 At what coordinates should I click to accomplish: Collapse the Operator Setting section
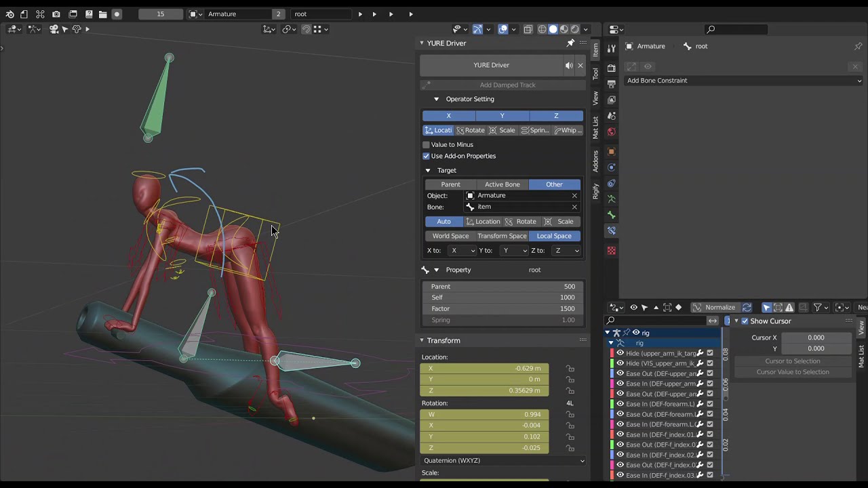click(436, 99)
